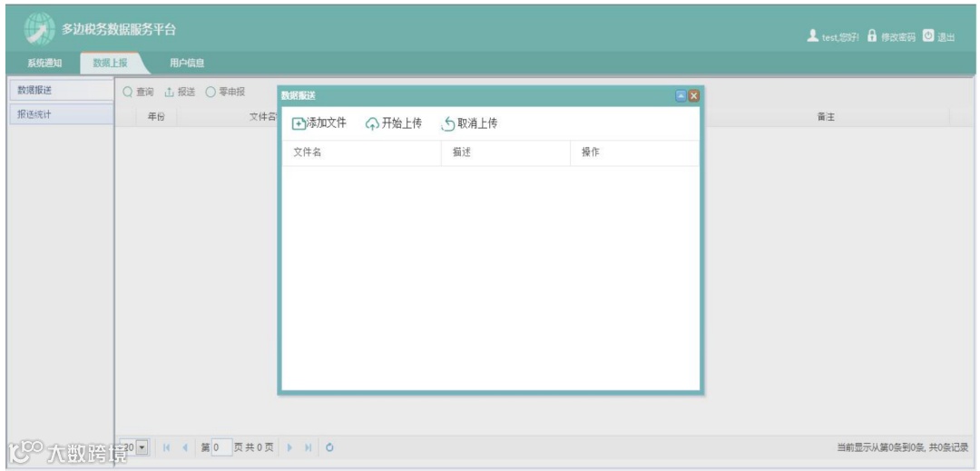The image size is (980, 471).
Task: Select the 数据上报 tab
Action: coord(111,64)
